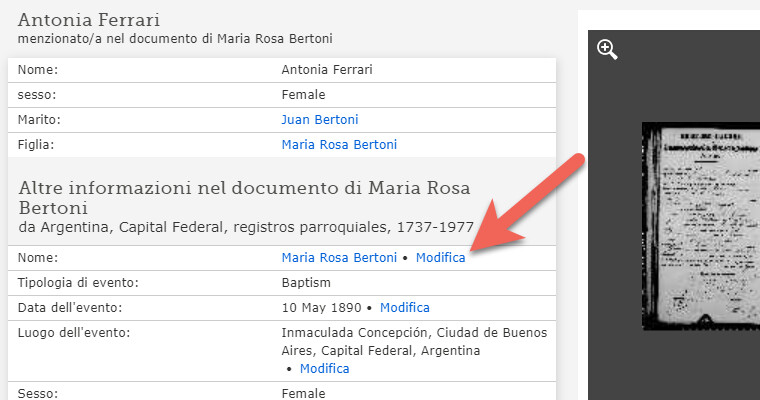Click the zoom-in magnifier icon on image viewer
This screenshot has height=400, width=760.
point(607,49)
